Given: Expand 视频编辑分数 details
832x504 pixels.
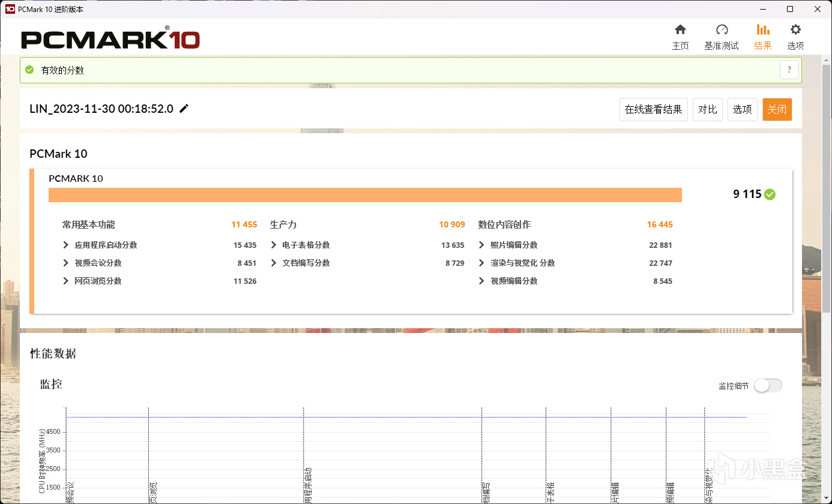Looking at the screenshot, I should (x=481, y=281).
